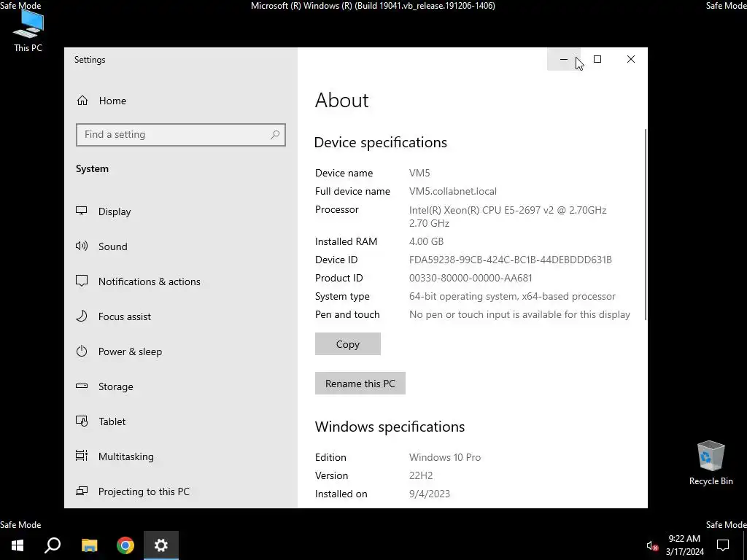Click the Intel(R) Xeon(R) processor value
The height and width of the screenshot is (560, 747).
[x=508, y=216]
